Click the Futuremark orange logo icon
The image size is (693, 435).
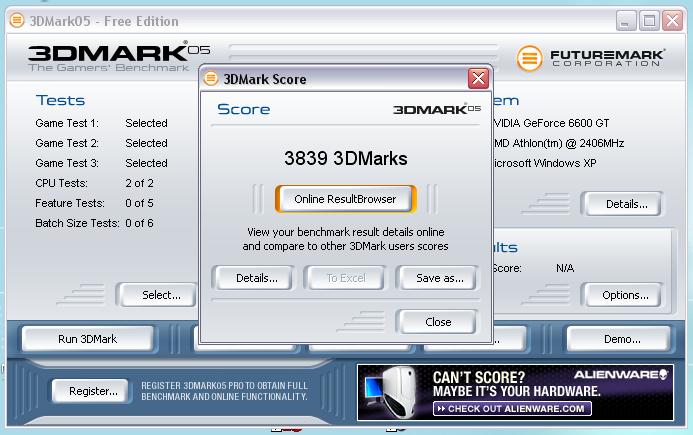click(x=529, y=58)
